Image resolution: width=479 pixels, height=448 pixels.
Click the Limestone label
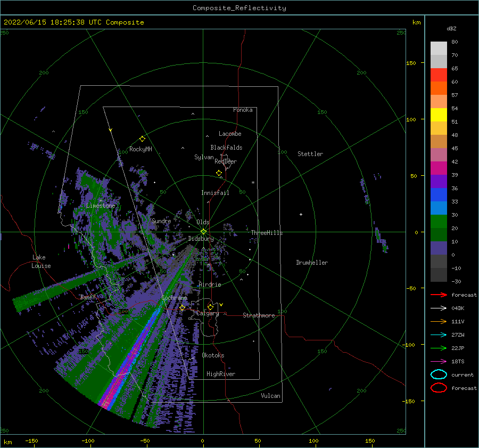(101, 206)
